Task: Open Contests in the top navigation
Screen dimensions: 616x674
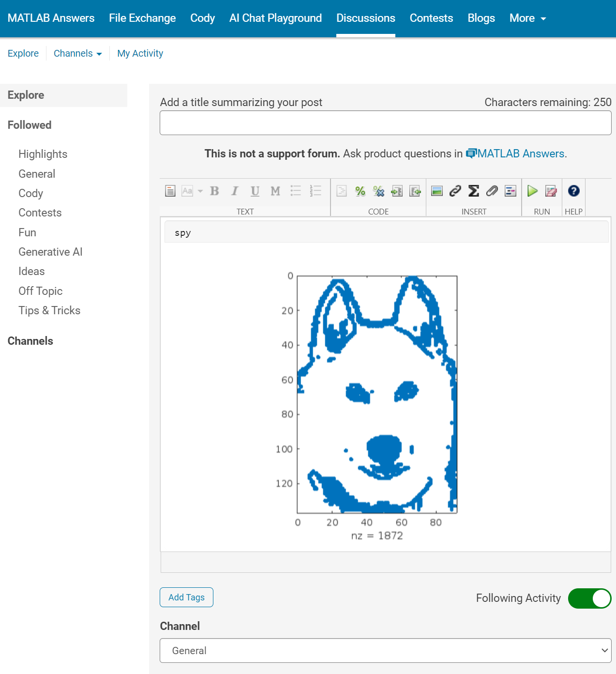Action: 431,18
